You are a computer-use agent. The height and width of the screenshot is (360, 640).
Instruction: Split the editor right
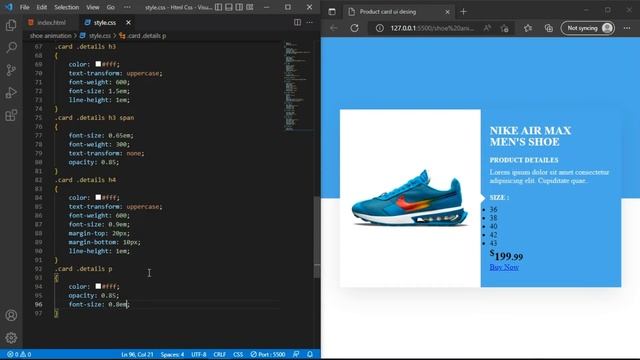click(x=297, y=22)
